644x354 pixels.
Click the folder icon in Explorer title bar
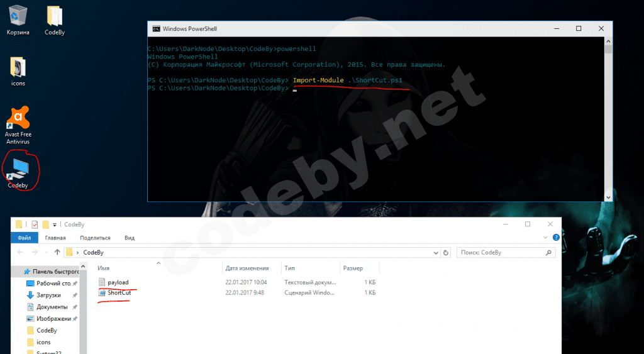(x=18, y=224)
